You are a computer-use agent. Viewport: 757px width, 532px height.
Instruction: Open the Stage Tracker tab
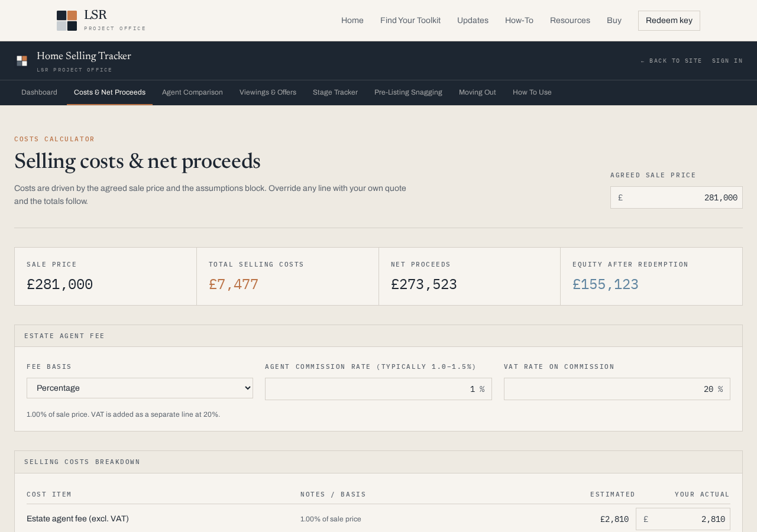tap(335, 92)
